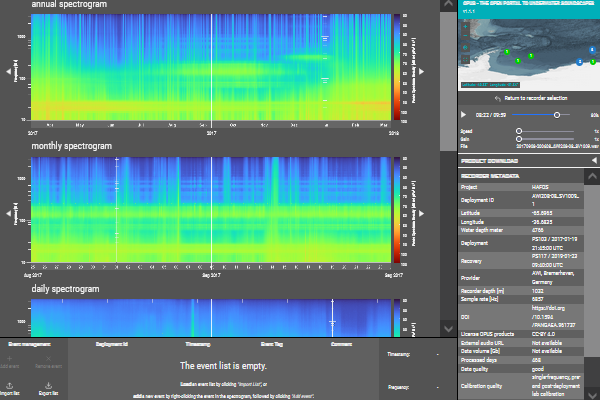The width and height of the screenshot is (600, 400).
Task: Click the return arrow icon beside recorder selection
Action: pyautogui.click(x=497, y=99)
